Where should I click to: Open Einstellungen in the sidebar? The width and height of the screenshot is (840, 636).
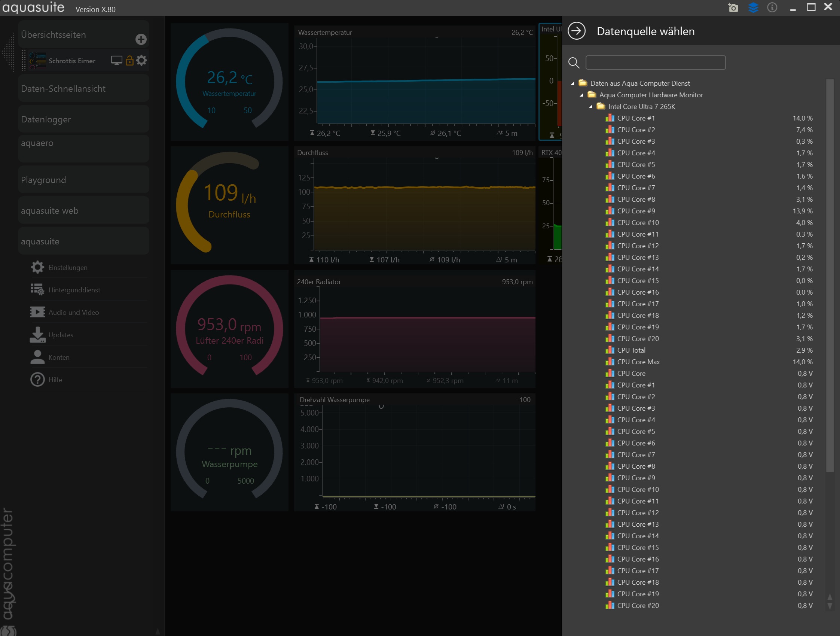68,268
